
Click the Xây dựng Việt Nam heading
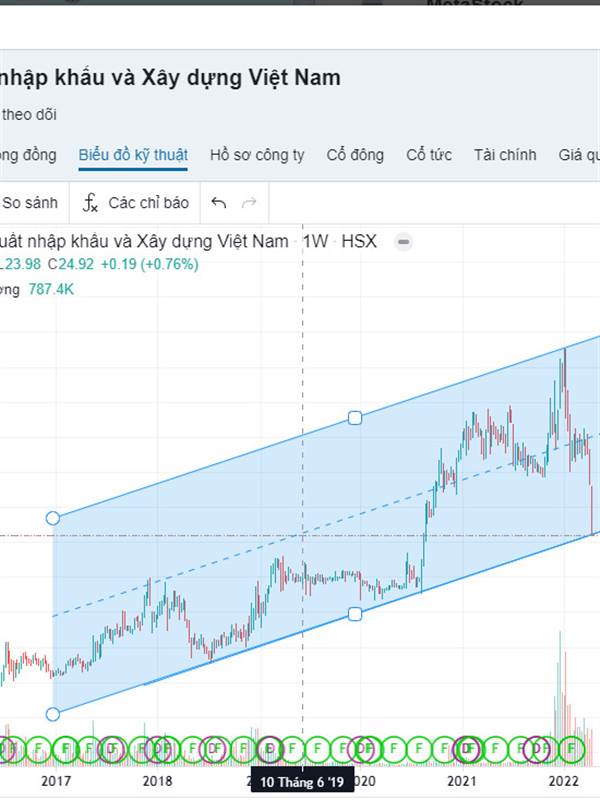pyautogui.click(x=241, y=78)
